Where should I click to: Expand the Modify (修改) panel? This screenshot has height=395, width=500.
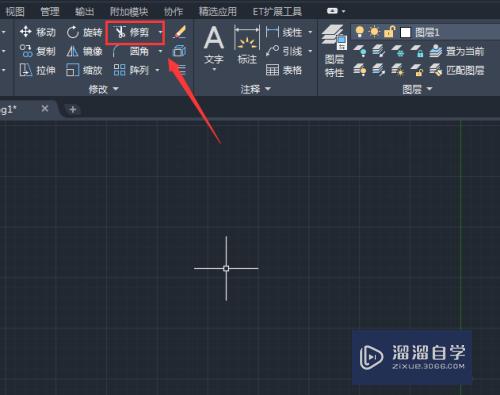coord(104,89)
